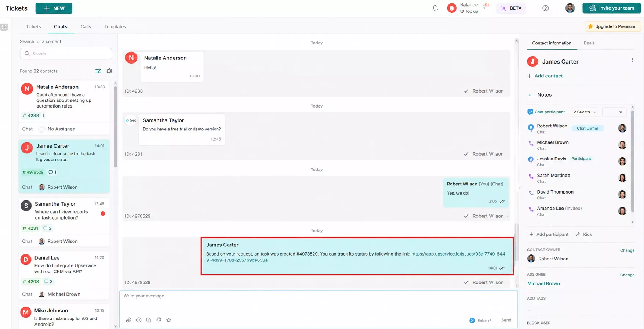Click James Carter's red avatar in contact info
Screen dimensions: 644x329
[x=532, y=61]
